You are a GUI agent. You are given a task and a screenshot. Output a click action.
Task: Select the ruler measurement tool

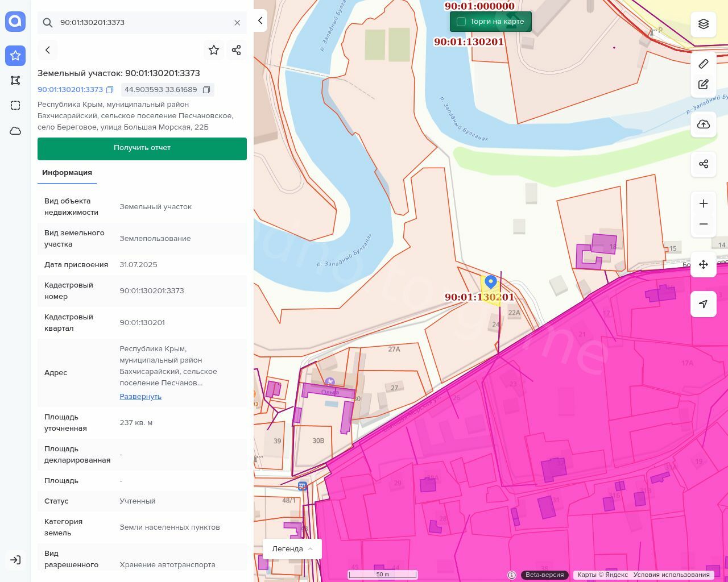pyautogui.click(x=704, y=64)
